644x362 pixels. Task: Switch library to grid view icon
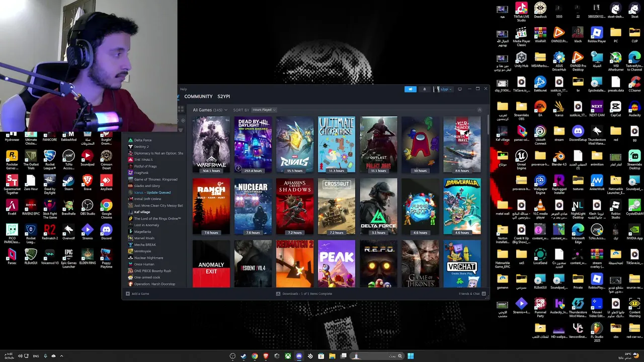(x=182, y=109)
